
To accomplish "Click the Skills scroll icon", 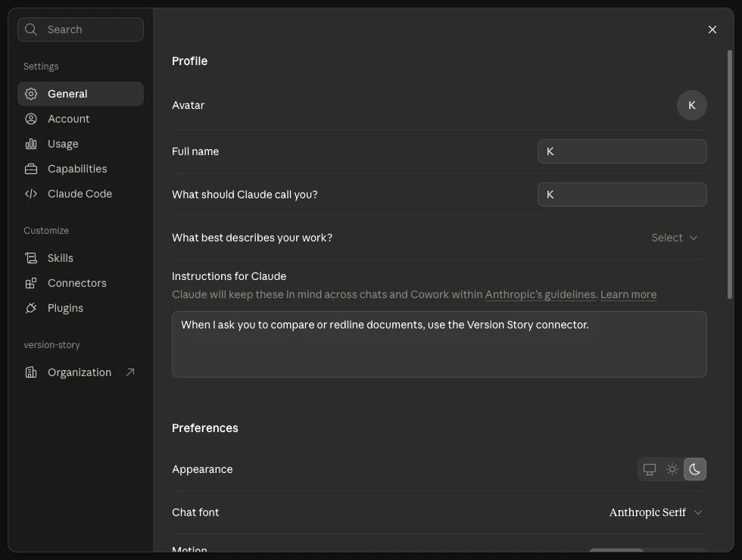I will point(31,258).
